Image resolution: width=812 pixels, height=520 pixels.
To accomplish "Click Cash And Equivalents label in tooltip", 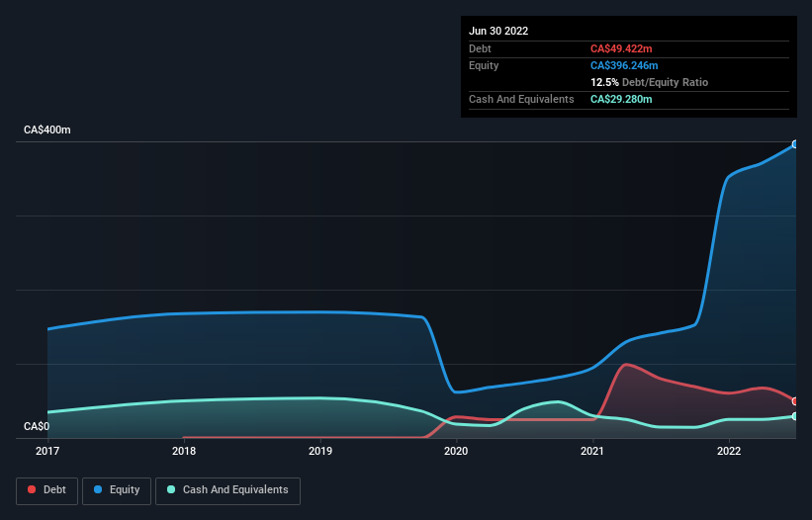I will [521, 99].
